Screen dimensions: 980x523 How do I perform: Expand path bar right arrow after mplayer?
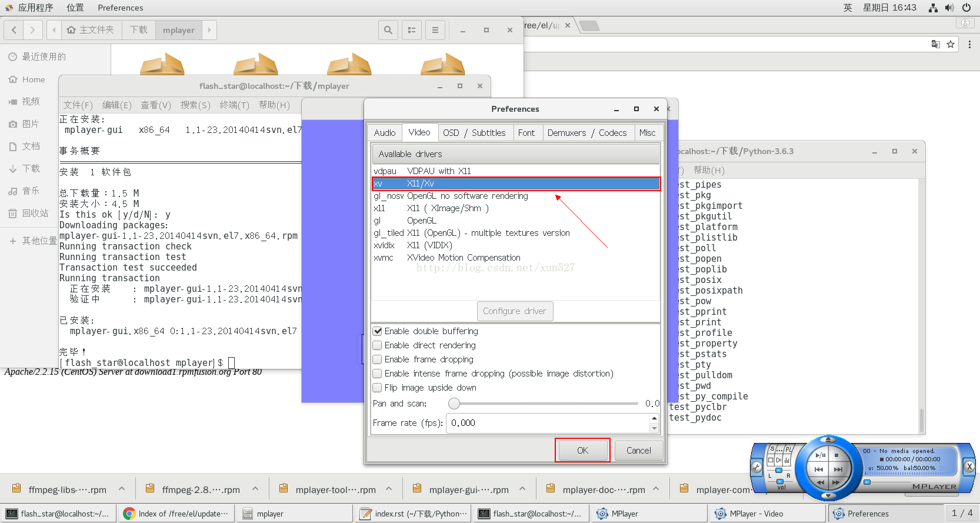point(209,30)
